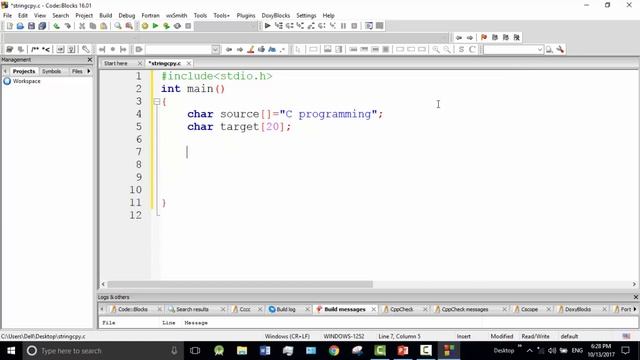Viewport: 640px width, 360px height.
Task: Click the Zoom in magnifier icon
Action: (436, 49)
